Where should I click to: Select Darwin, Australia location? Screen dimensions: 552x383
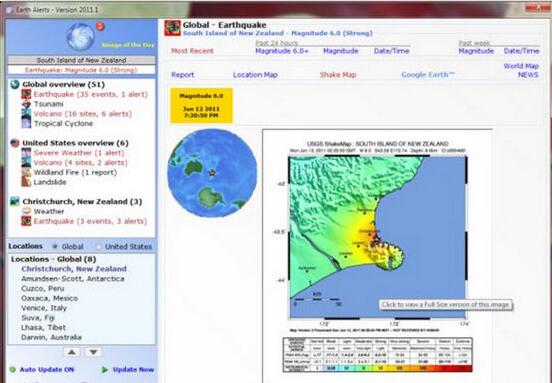(51, 337)
